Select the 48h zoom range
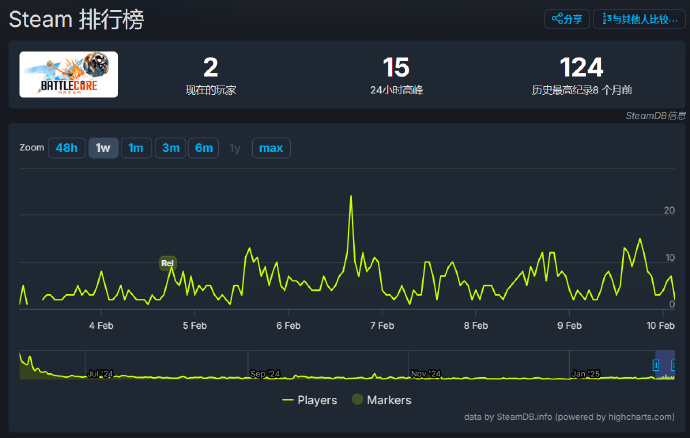Image resolution: width=690 pixels, height=438 pixels. [67, 148]
